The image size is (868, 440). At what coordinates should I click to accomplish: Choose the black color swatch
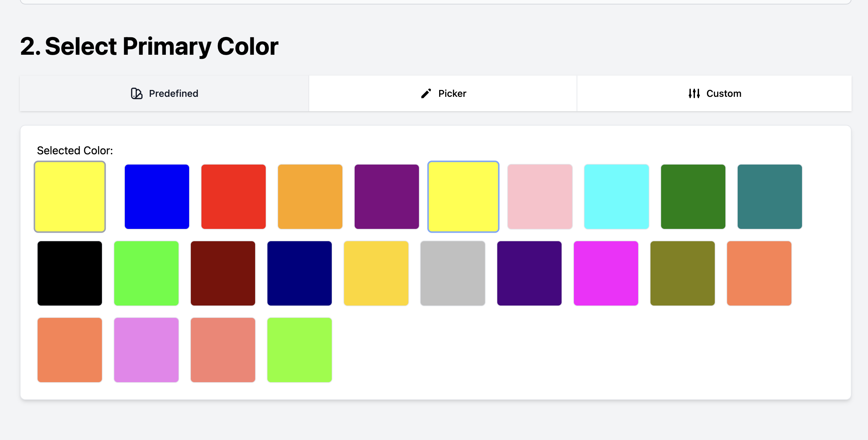point(69,273)
